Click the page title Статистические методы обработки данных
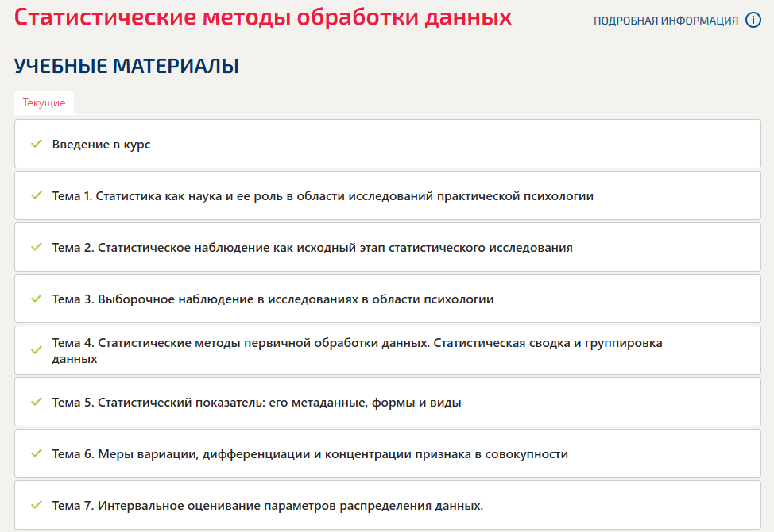 point(262,17)
